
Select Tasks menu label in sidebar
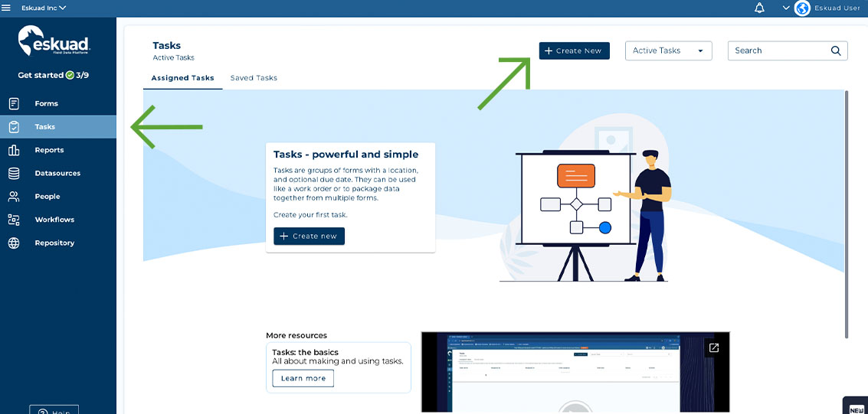[x=45, y=126]
